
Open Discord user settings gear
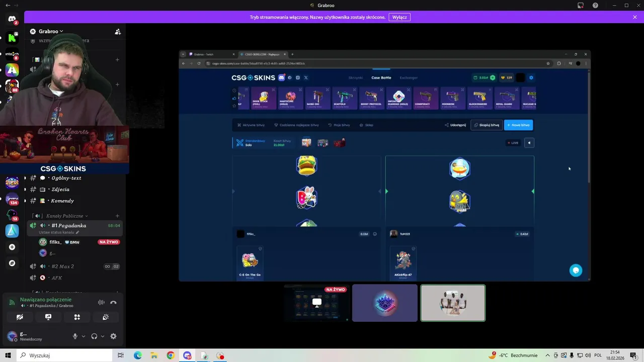click(x=113, y=336)
